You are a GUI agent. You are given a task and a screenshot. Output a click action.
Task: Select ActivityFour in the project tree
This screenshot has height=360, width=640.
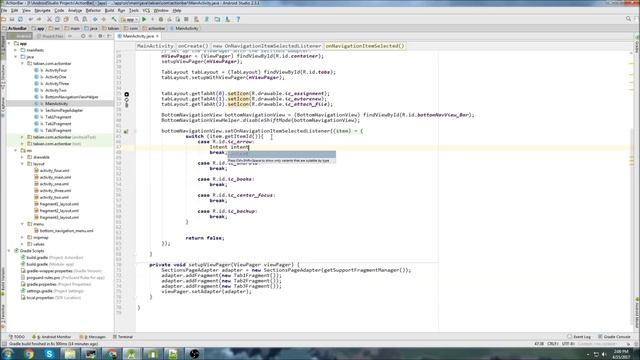56,70
